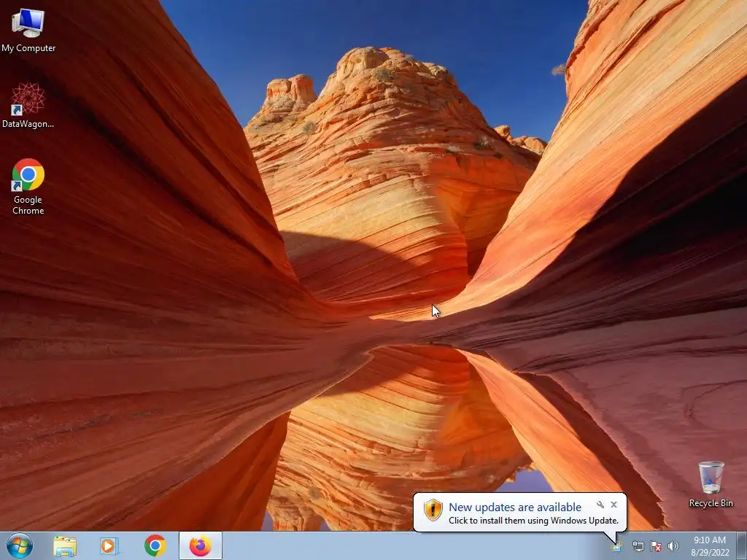The width and height of the screenshot is (747, 560).
Task: Select the Recycle Bin icon
Action: click(711, 484)
